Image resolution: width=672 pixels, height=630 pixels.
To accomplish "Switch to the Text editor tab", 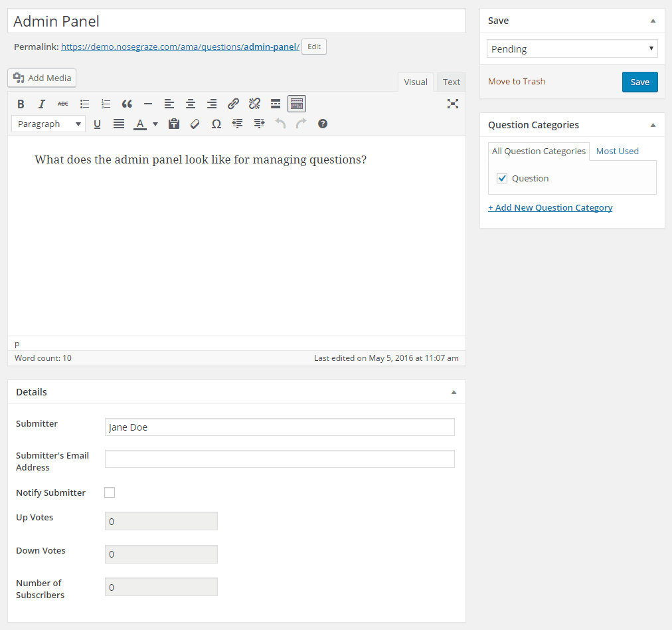I will click(x=452, y=82).
